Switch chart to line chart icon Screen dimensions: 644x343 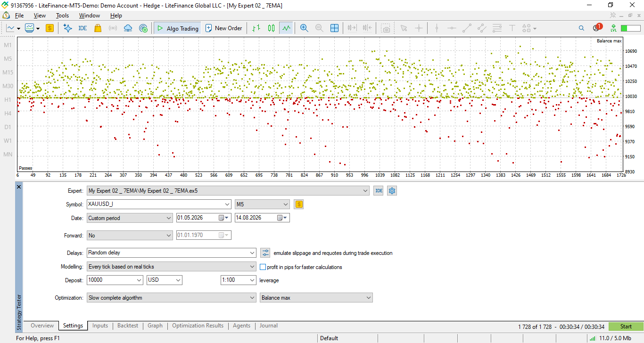click(286, 28)
